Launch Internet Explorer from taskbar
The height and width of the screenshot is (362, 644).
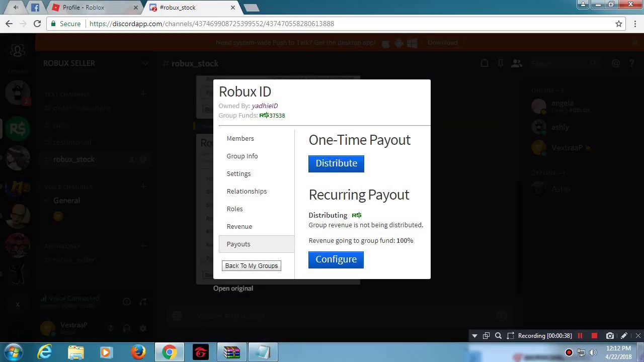coord(45,352)
